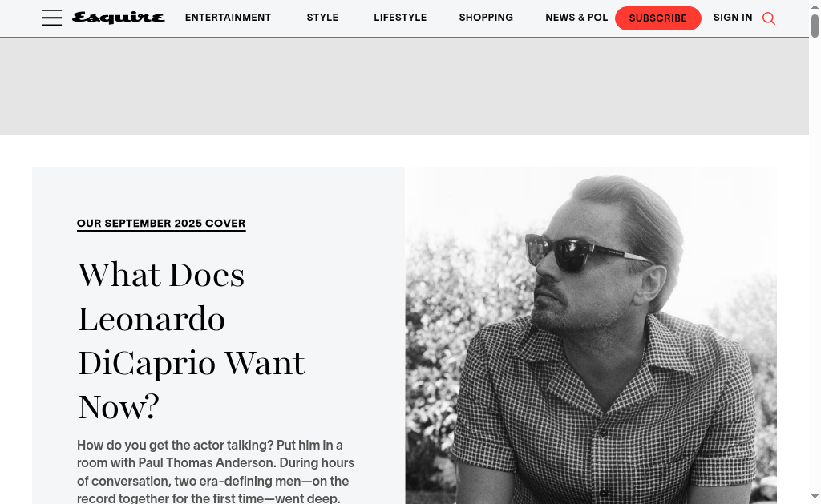The width and height of the screenshot is (821, 504).
Task: Open the red search magnifier icon
Action: (x=769, y=18)
